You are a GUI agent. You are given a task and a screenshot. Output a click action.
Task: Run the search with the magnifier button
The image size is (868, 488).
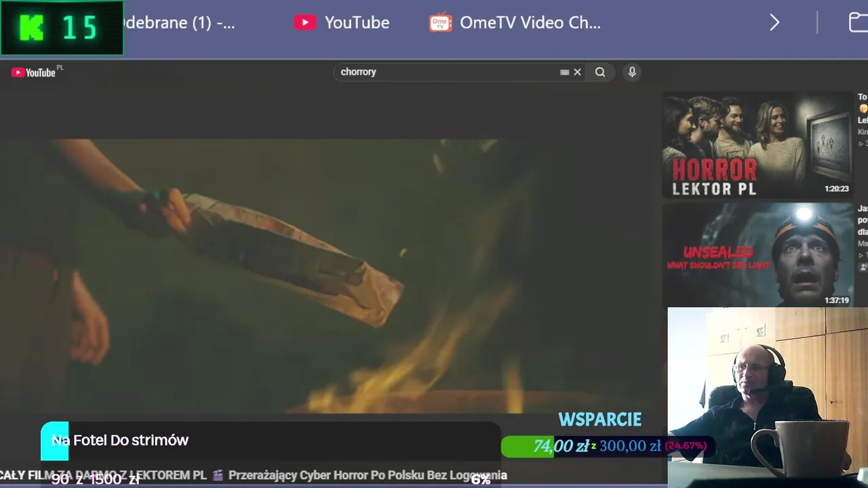600,72
